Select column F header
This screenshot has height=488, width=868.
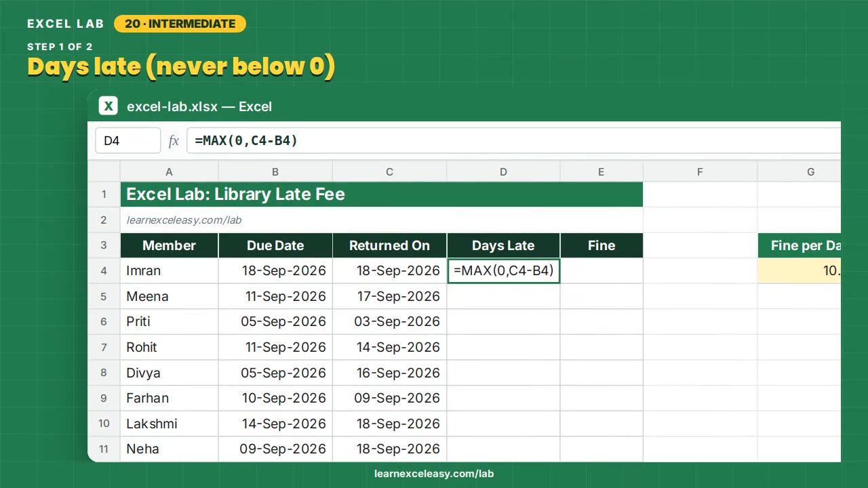point(700,172)
